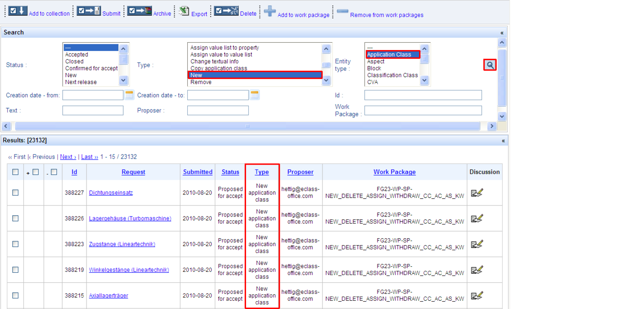Click the Delete toolbar icon
644x309 pixels.
226,11
